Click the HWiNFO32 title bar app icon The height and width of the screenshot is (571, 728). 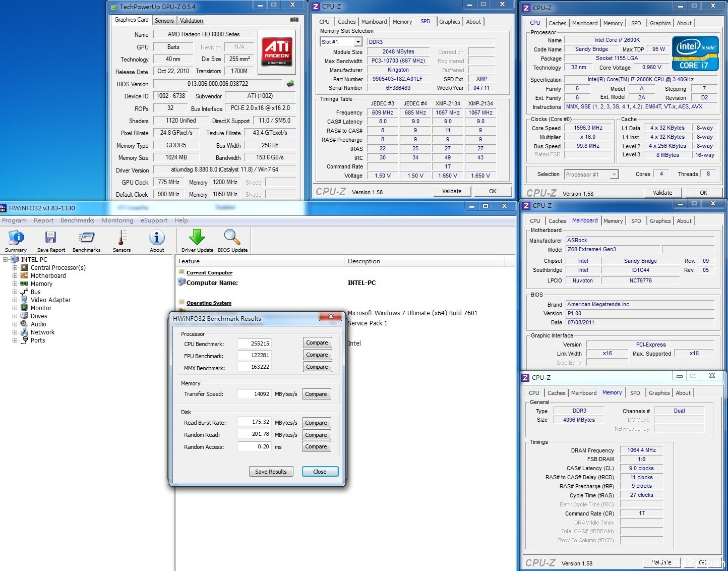4,207
